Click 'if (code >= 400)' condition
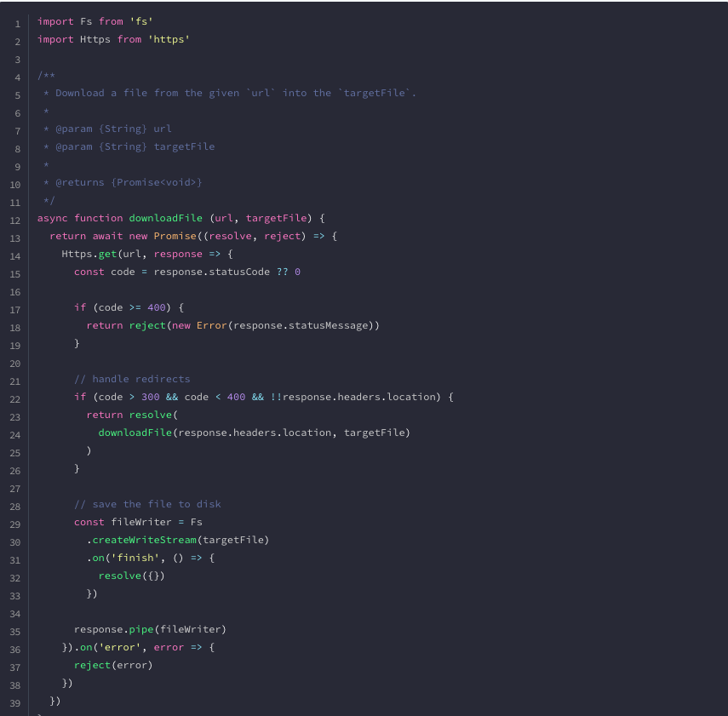728x716 pixels. click(x=123, y=307)
